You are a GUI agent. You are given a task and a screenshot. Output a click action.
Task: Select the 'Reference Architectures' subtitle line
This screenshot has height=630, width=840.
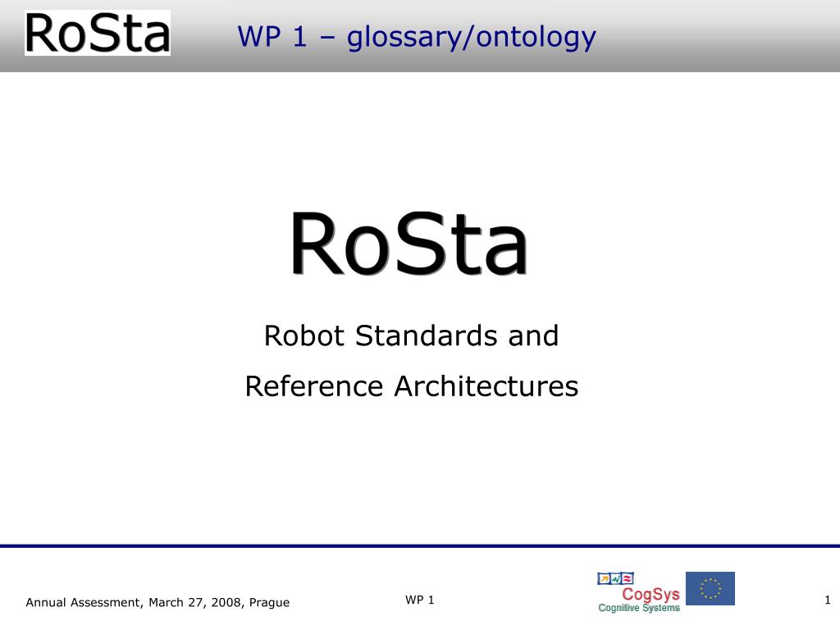412,386
